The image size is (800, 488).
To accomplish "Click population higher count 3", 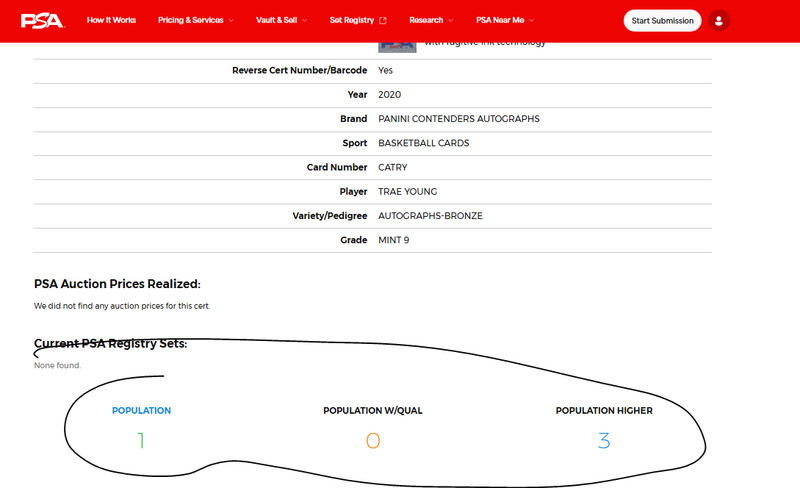I will point(604,441).
